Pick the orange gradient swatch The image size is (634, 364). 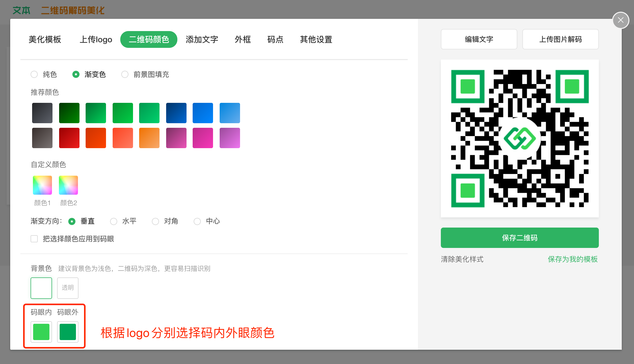[149, 138]
